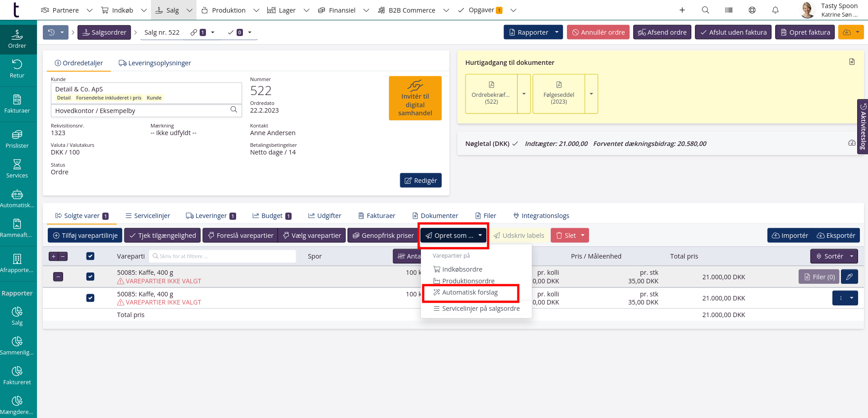The image size is (868, 418).
Task: Open Retur in the left sidebar
Action: point(17,69)
